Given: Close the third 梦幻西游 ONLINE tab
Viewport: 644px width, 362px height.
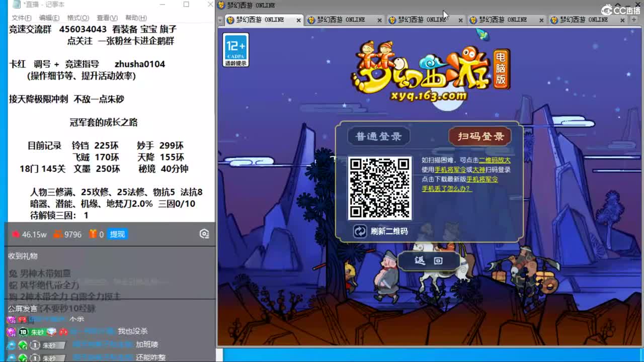Looking at the screenshot, I should coord(460,20).
